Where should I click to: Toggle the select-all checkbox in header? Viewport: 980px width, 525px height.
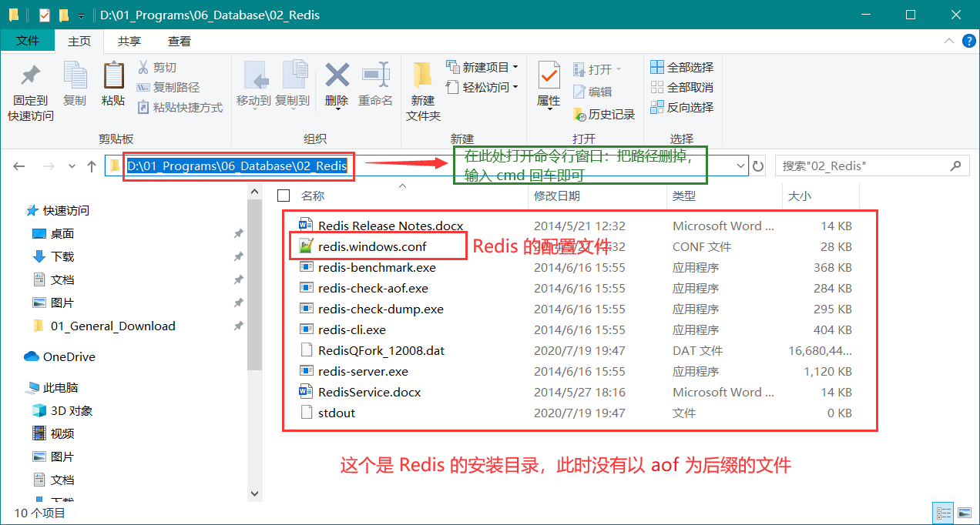pyautogui.click(x=284, y=196)
